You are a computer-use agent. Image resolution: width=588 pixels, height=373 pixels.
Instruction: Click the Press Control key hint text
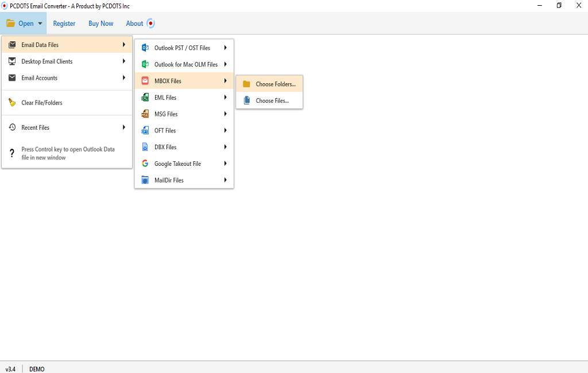[x=68, y=153]
